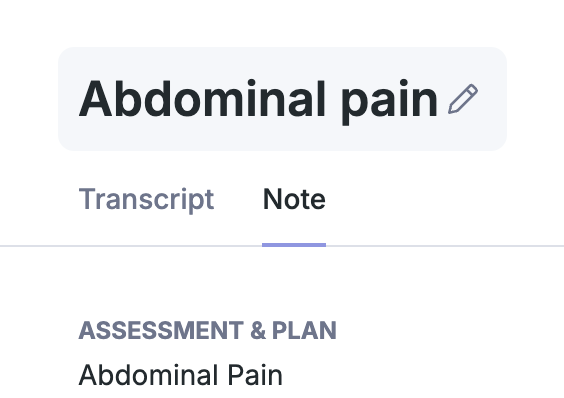Click the Abdominal Pain assessment line
This screenshot has width=564, height=398.
181,375
